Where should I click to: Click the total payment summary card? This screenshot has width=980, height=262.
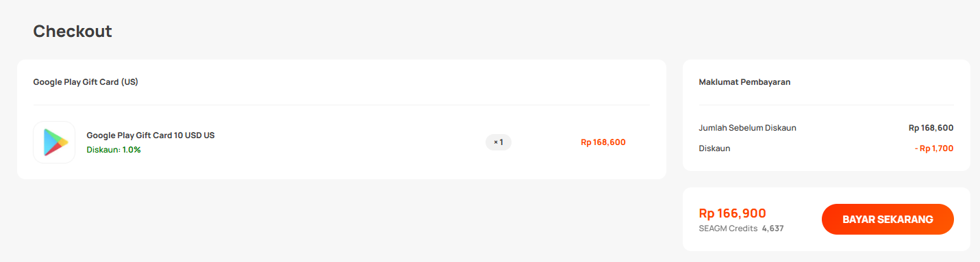(827, 219)
